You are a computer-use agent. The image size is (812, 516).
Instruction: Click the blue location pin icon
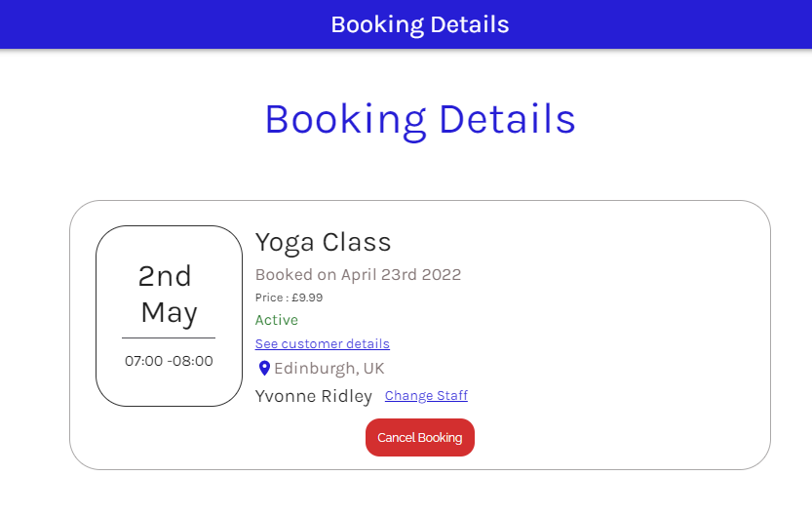point(264,369)
